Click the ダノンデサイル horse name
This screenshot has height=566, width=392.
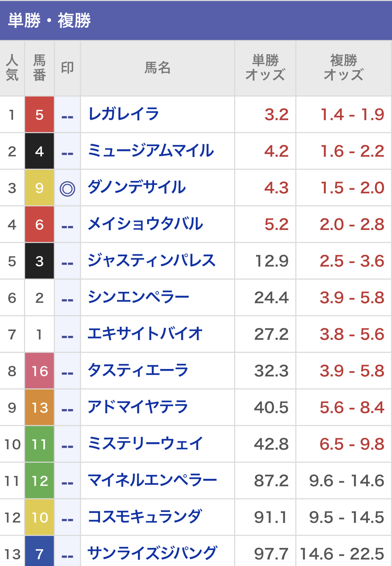[x=137, y=188]
